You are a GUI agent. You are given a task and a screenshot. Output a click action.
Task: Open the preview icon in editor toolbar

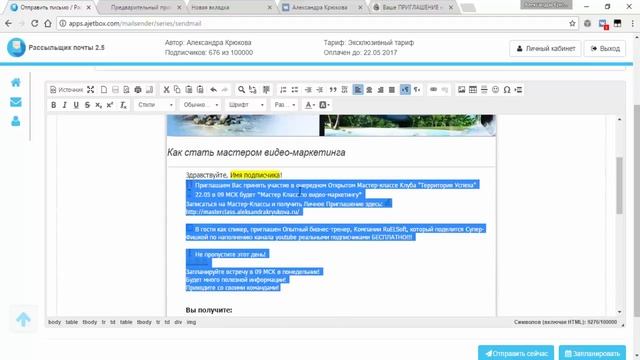click(x=127, y=90)
